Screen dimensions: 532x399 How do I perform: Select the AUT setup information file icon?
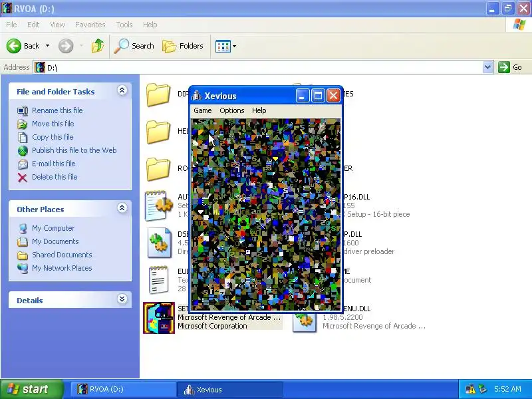pyautogui.click(x=159, y=206)
